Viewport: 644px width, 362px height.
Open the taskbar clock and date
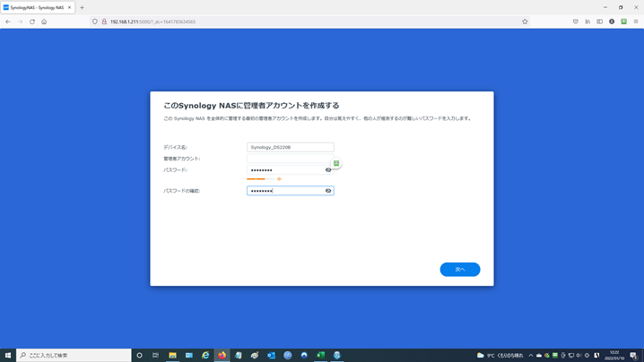coord(614,355)
